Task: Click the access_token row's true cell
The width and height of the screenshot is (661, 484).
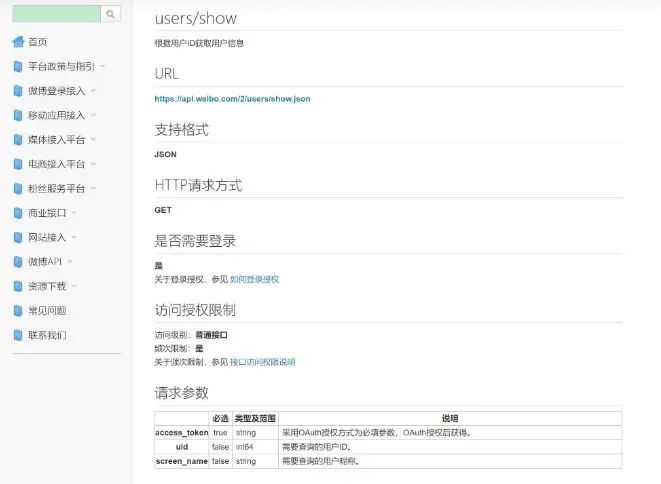Action: click(x=220, y=433)
